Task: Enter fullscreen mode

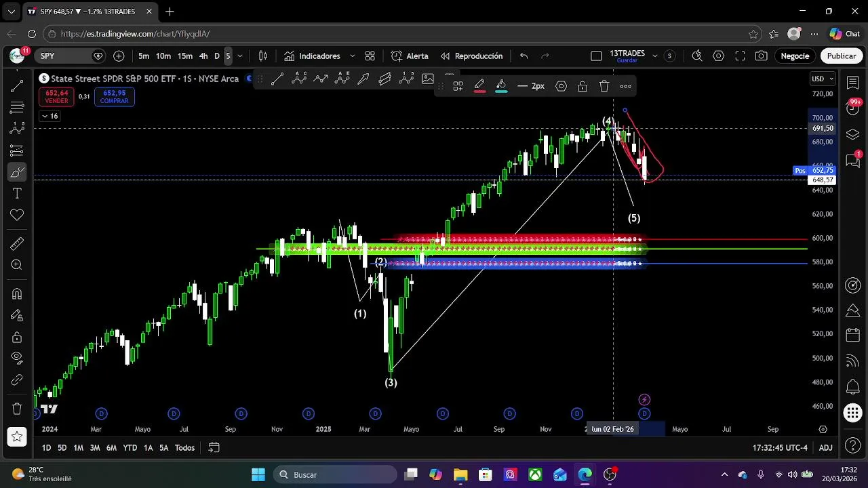Action: pyautogui.click(x=740, y=56)
